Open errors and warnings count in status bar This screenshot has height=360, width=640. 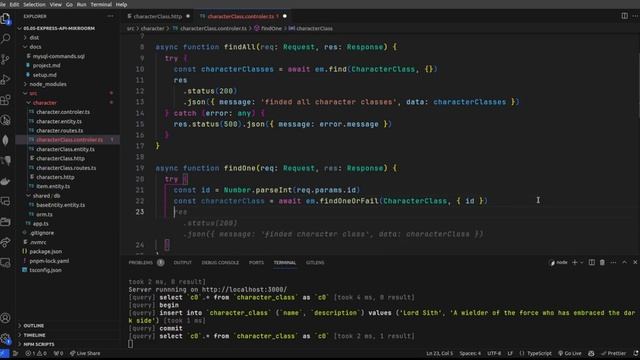click(x=36, y=353)
